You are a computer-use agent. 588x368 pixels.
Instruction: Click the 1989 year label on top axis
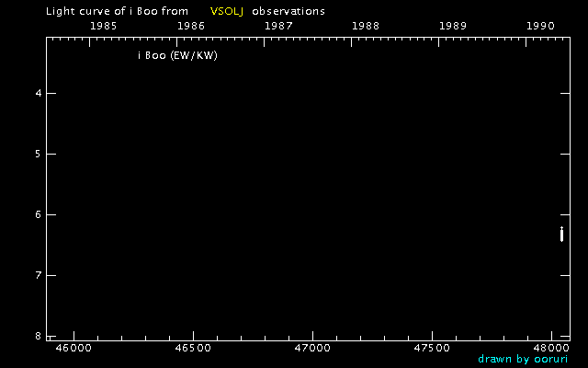[x=453, y=26]
